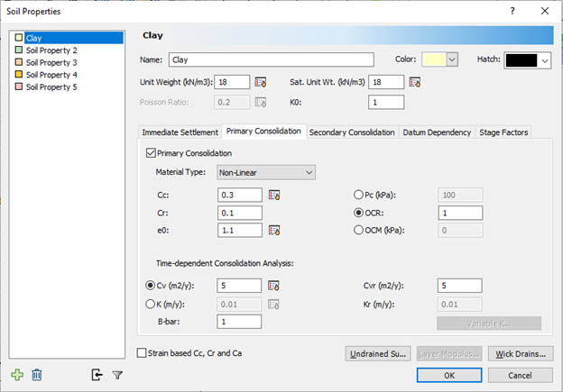The width and height of the screenshot is (563, 392).
Task: Click the Wick Drains... button
Action: (521, 353)
